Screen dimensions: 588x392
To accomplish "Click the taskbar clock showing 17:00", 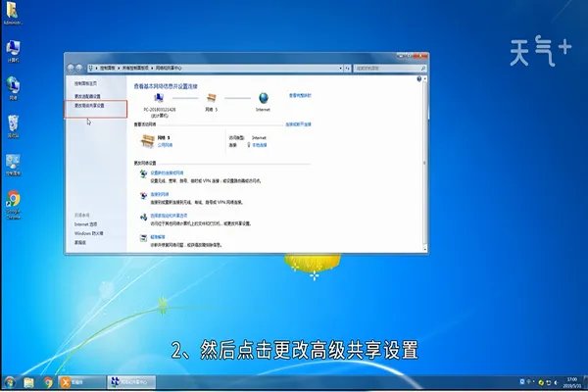I will pos(571,382).
